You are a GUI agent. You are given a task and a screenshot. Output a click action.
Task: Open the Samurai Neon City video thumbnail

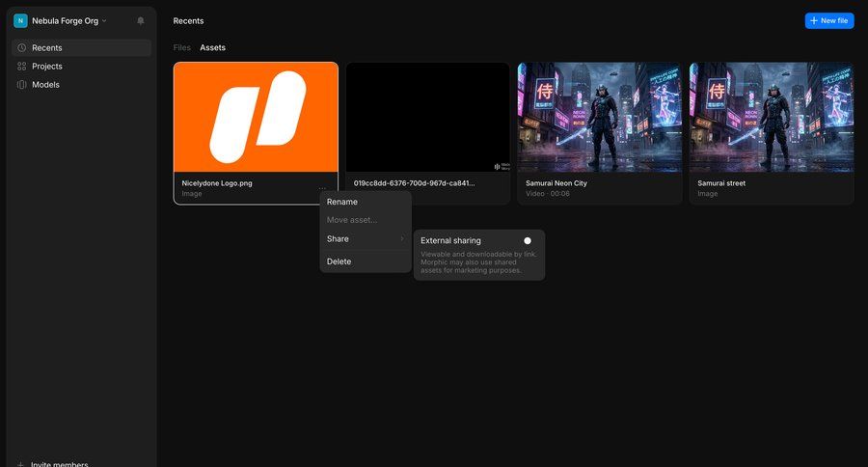(x=600, y=117)
